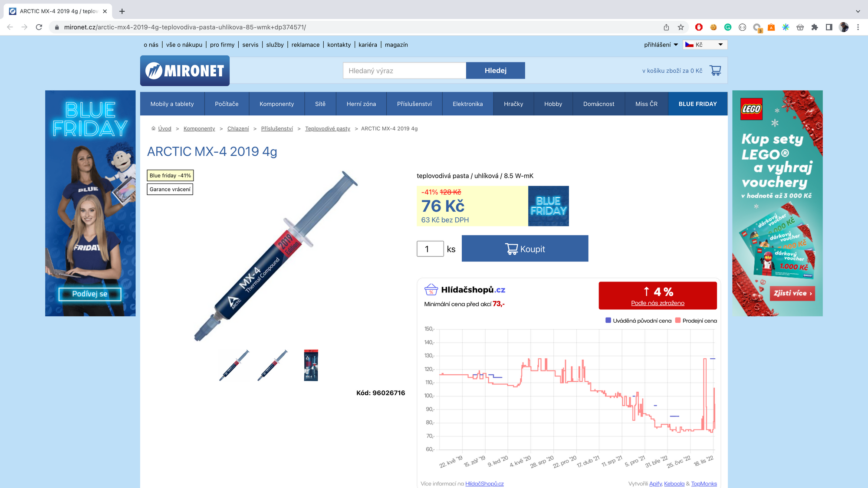
Task: Click the Hledaný výraz search field
Action: click(x=404, y=71)
